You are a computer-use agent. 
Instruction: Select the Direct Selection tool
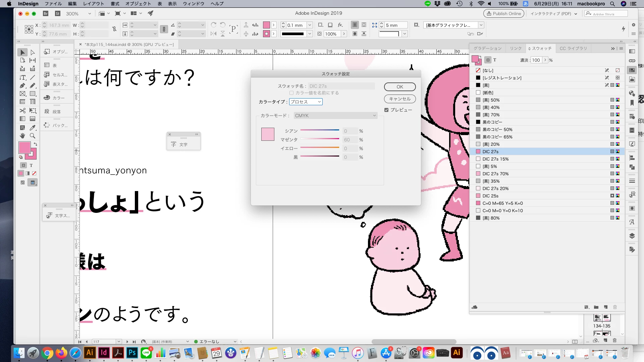[33, 52]
